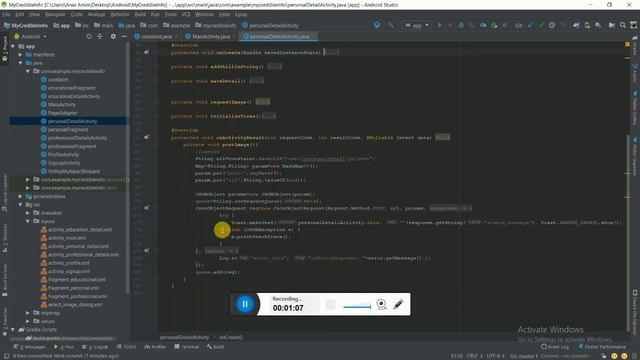Pause the screen recording
The width and height of the screenshot is (640, 360).
click(x=245, y=304)
